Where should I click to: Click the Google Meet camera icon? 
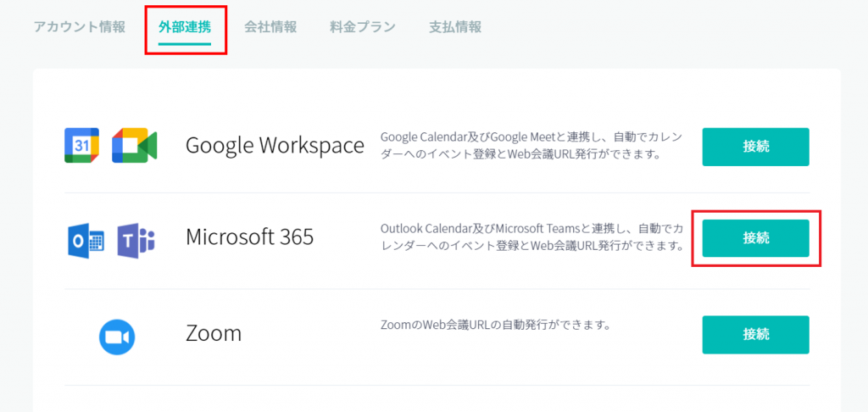pos(135,146)
